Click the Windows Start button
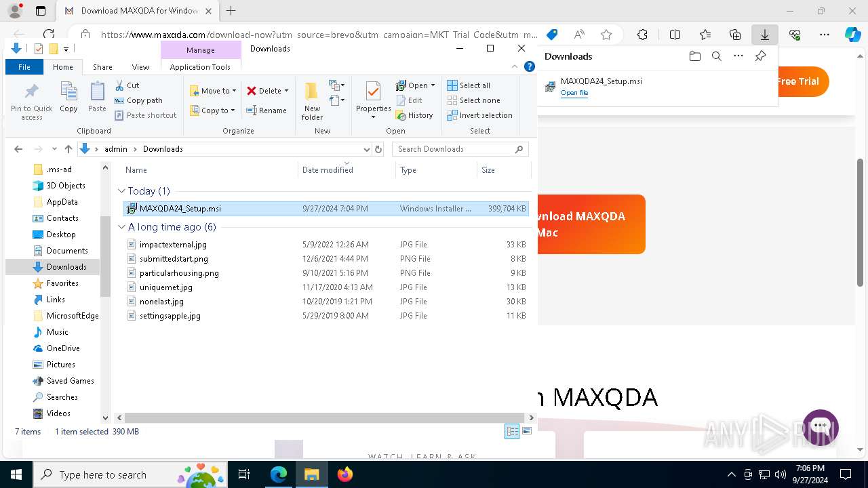 [16, 474]
